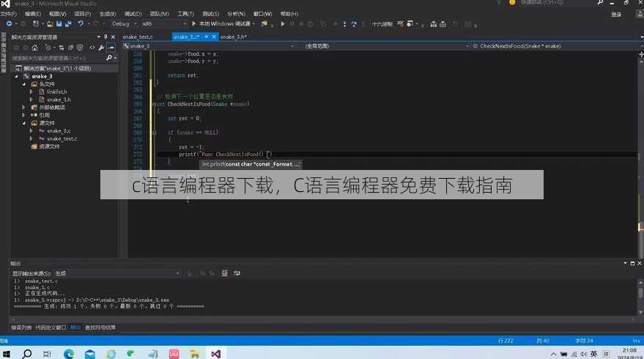Image resolution: width=644 pixels, height=359 pixels.
Task: Collapse the 头文件 folder
Action: pos(24,84)
